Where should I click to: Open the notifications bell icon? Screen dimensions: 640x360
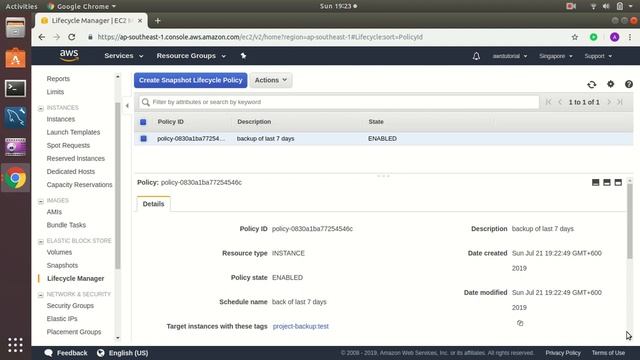[x=476, y=56]
